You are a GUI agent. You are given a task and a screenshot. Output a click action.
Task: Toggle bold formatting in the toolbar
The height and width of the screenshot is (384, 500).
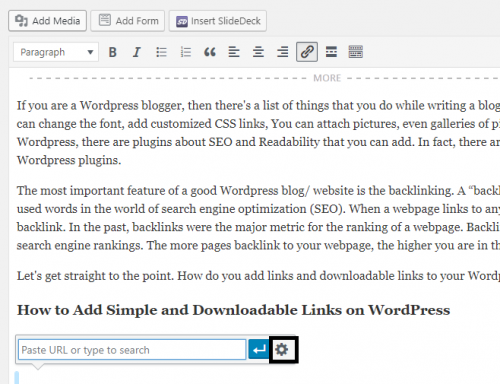tap(113, 52)
